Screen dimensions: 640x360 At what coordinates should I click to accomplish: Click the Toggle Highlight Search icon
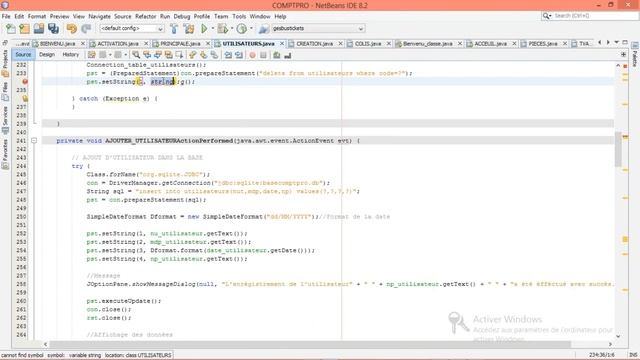(168, 55)
